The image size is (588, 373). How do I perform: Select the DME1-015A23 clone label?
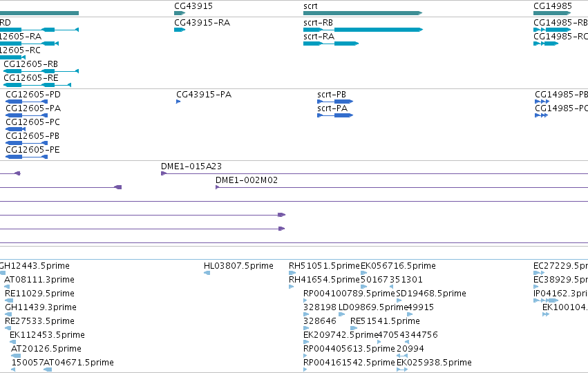[191, 166]
